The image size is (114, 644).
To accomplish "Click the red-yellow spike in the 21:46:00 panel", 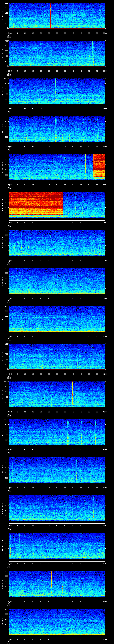I will pyautogui.click(x=51, y=582).
